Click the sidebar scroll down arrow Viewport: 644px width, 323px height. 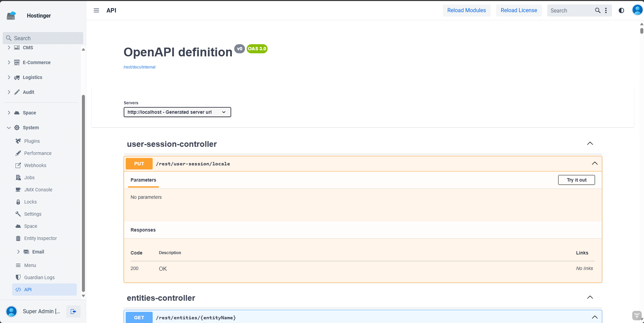click(83, 296)
